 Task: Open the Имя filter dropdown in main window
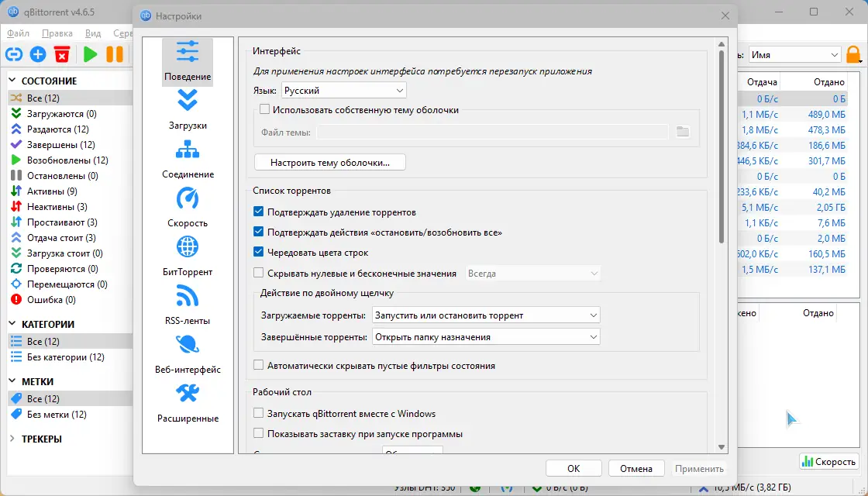[x=795, y=55]
